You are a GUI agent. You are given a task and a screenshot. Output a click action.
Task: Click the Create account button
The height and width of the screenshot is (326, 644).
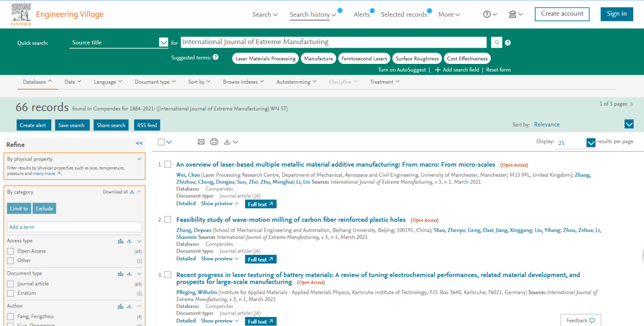click(x=562, y=14)
